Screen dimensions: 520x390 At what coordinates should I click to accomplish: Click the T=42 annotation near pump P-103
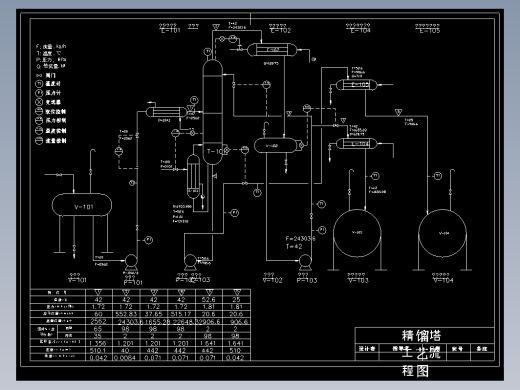(x=294, y=247)
